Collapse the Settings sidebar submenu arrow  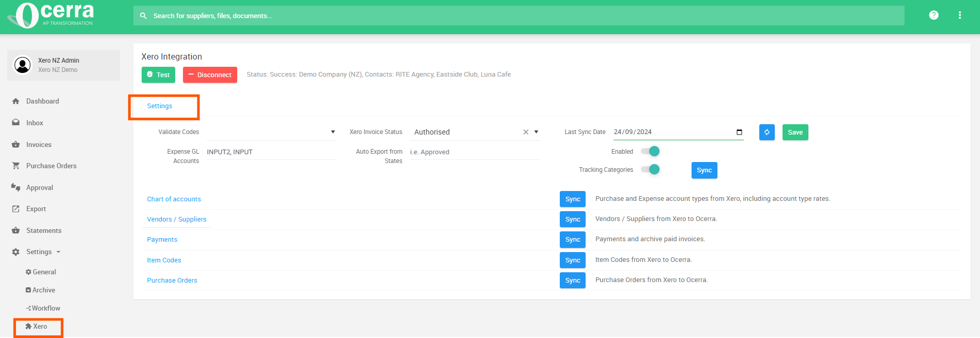[58, 252]
